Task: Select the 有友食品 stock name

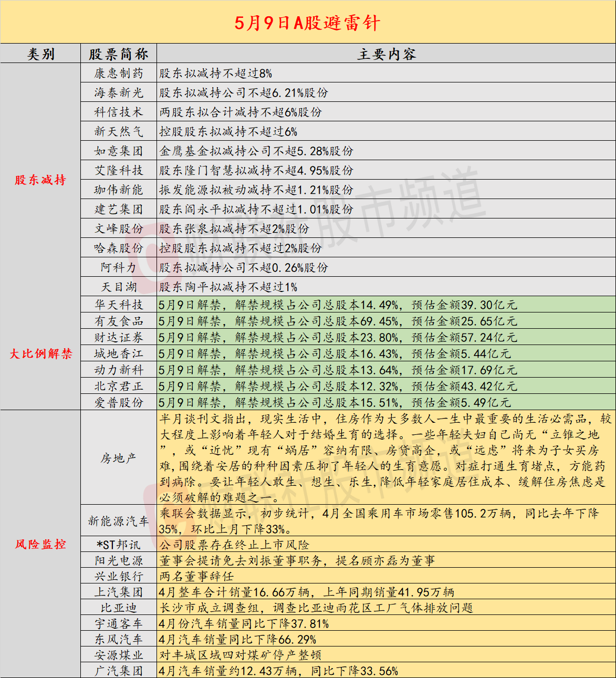Action: pos(119,321)
